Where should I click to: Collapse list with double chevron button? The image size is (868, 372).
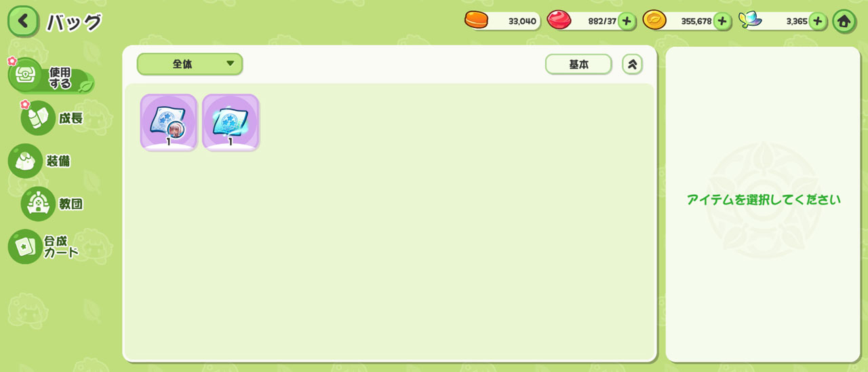[x=632, y=64]
